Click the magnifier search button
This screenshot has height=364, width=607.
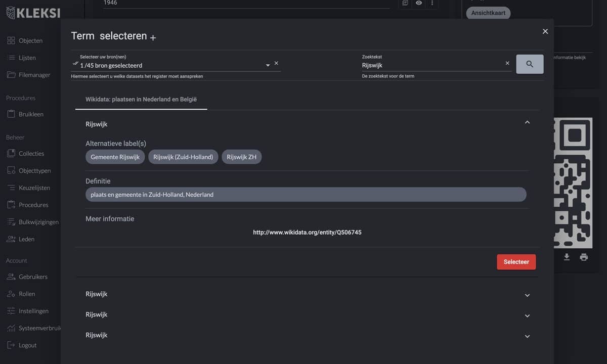click(530, 64)
